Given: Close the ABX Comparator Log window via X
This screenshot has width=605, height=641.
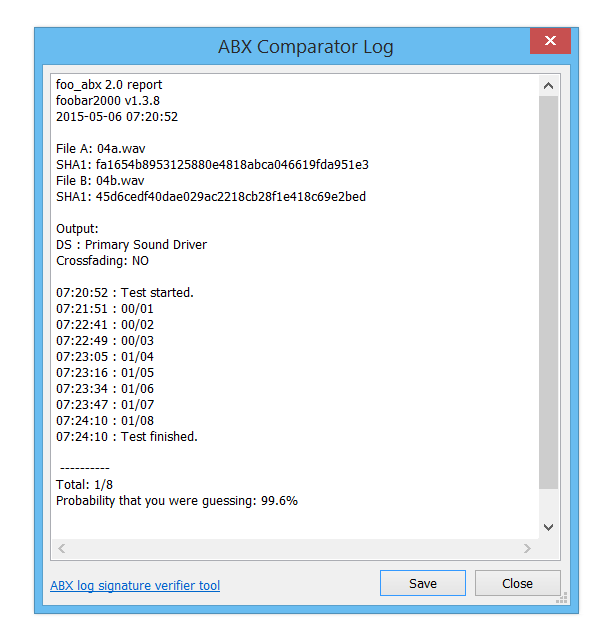Looking at the screenshot, I should click(550, 40).
